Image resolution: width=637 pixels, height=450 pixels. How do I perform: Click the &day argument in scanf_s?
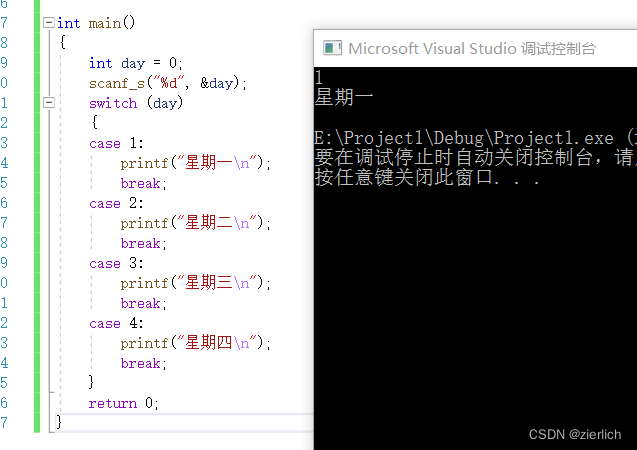coord(220,83)
